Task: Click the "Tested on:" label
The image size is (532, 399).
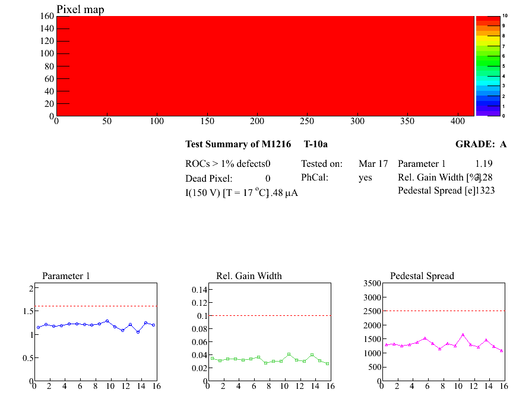Action: pyautogui.click(x=321, y=164)
